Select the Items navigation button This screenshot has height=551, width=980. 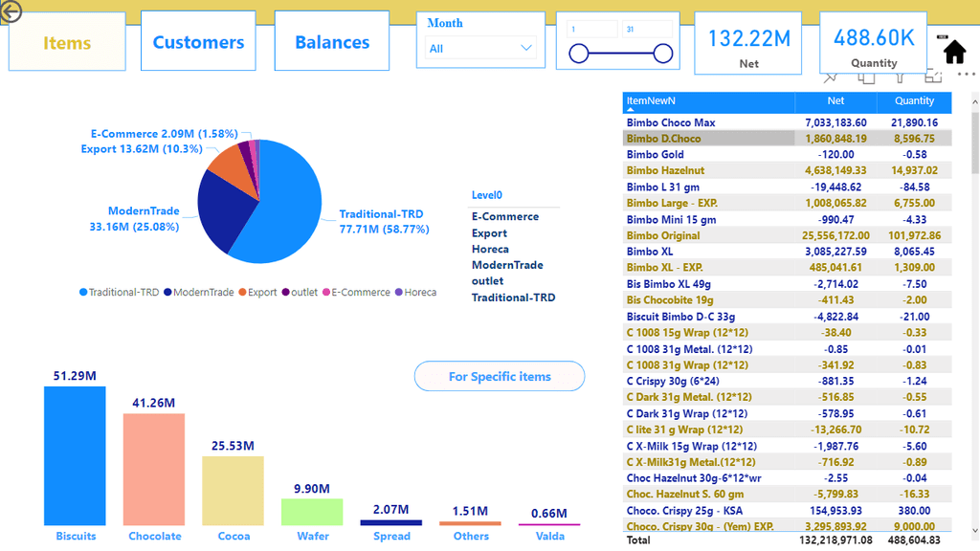pos(67,42)
